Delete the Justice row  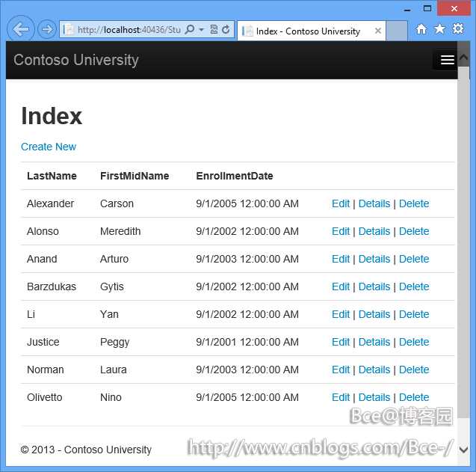pos(414,342)
